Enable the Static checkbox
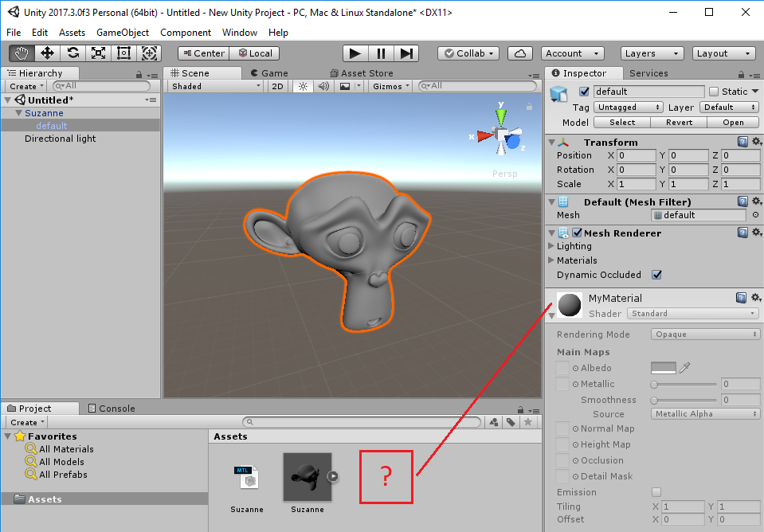 coord(714,92)
